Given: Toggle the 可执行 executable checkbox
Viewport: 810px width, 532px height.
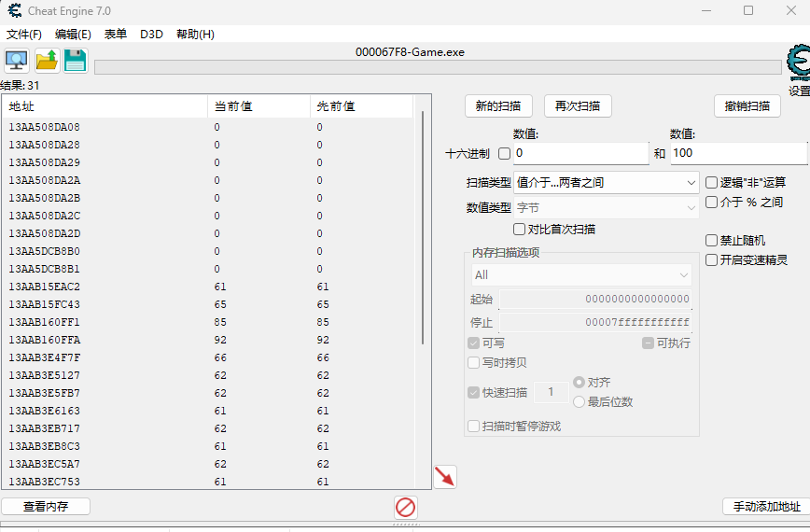Looking at the screenshot, I should point(648,343).
